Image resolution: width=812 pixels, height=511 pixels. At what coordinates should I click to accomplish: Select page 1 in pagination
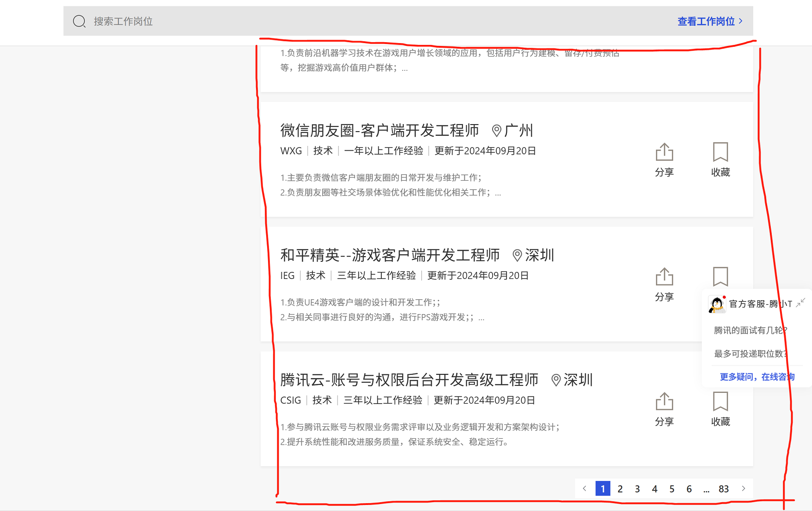click(x=603, y=489)
